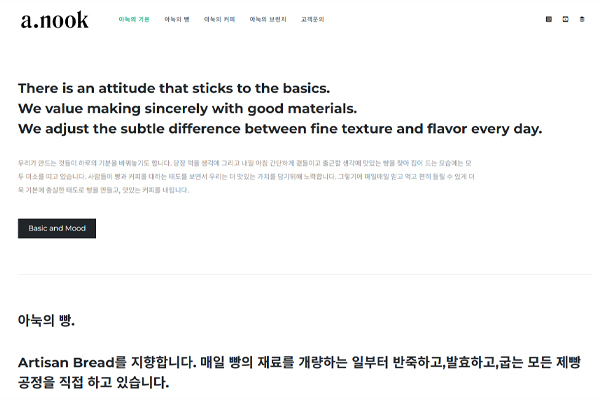Click the 아눅의 빵. section heading

point(46,320)
